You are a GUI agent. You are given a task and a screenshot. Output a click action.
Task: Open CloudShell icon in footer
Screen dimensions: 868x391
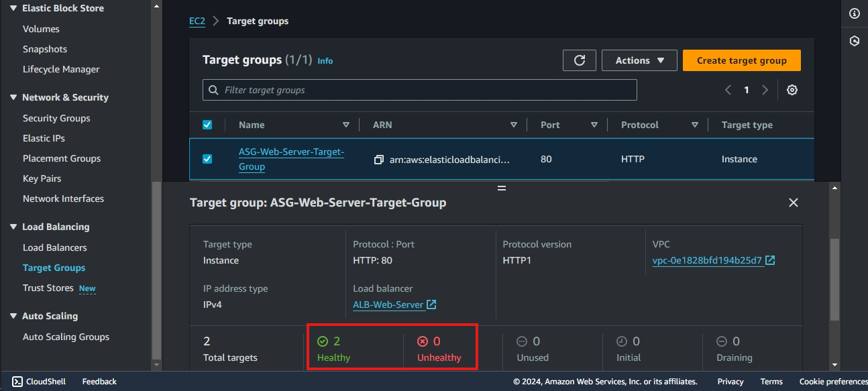pos(17,382)
